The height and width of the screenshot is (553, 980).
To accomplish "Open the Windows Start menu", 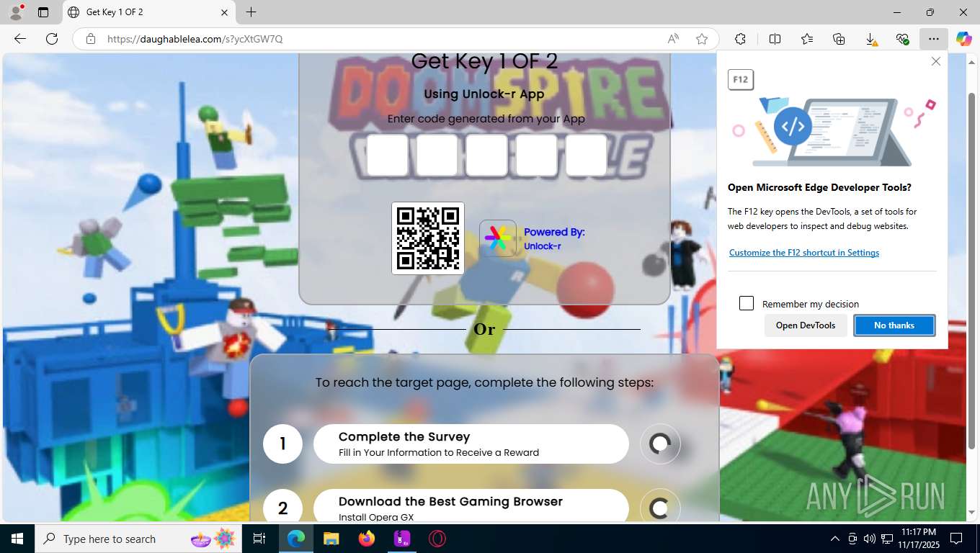I will 17,539.
